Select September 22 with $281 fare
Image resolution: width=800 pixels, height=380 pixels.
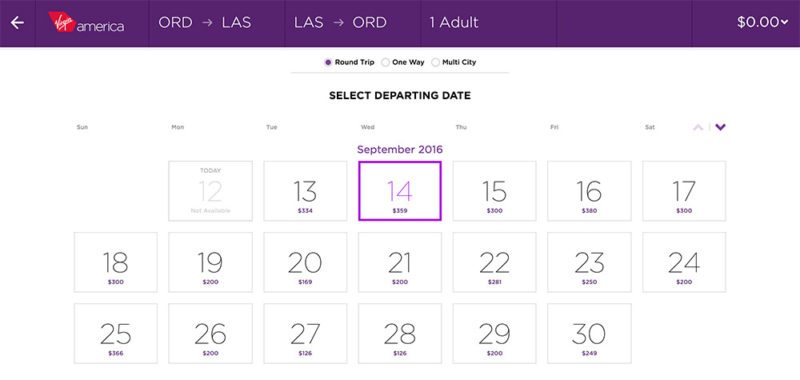pyautogui.click(x=494, y=262)
